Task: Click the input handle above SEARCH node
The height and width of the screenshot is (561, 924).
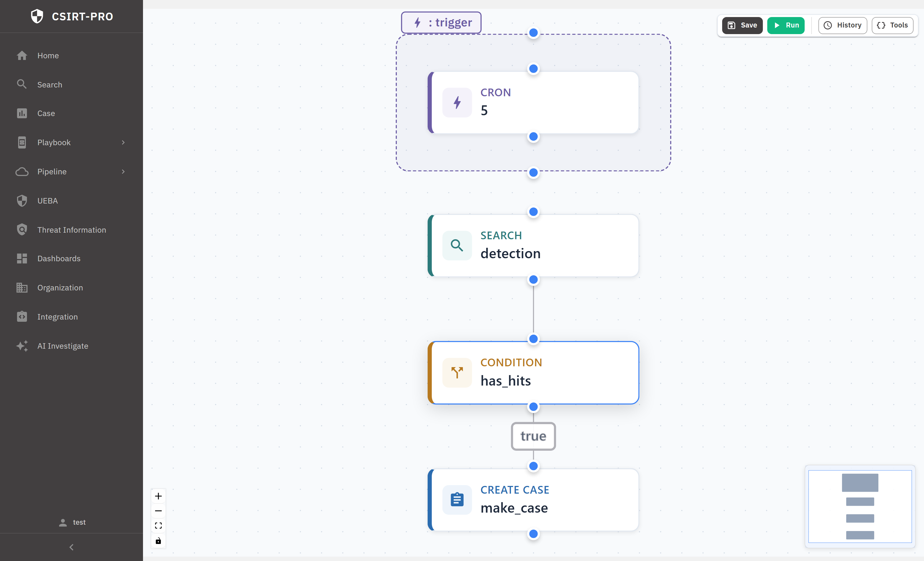Action: 533,212
